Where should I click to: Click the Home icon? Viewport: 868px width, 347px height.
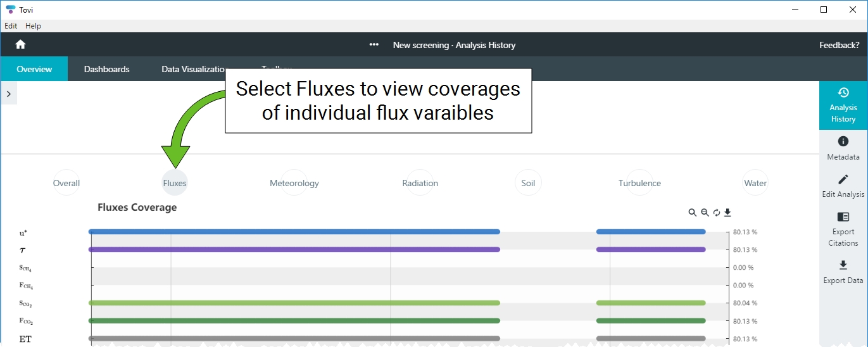[20, 44]
